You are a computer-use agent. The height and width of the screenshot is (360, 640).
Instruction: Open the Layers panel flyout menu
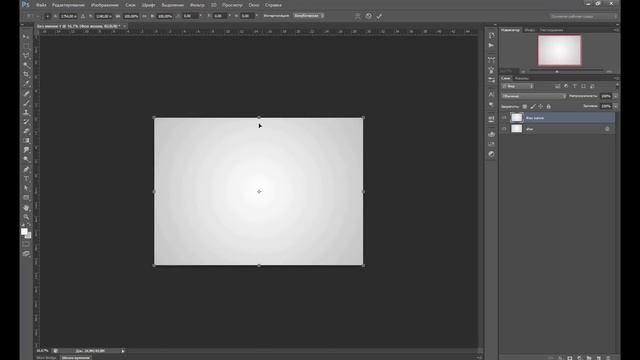(x=616, y=78)
